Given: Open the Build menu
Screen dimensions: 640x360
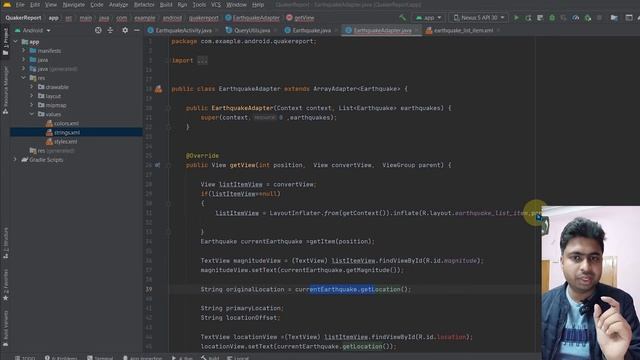Looking at the screenshot, I should click(x=166, y=5).
